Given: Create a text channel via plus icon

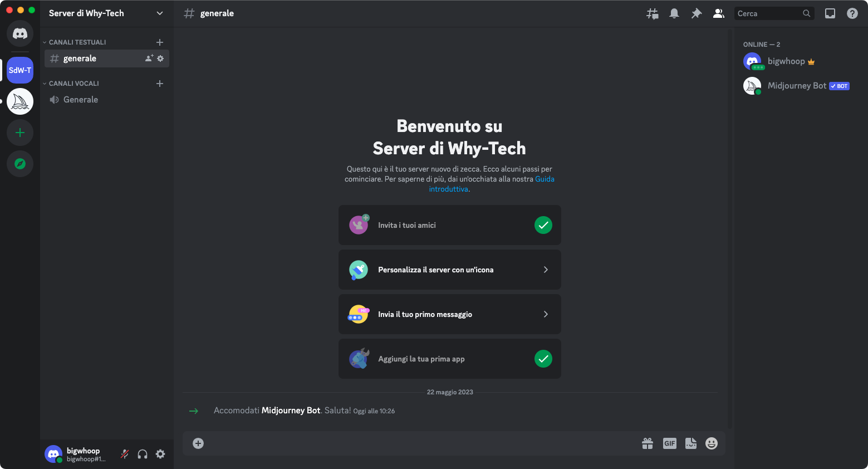Looking at the screenshot, I should pos(160,42).
